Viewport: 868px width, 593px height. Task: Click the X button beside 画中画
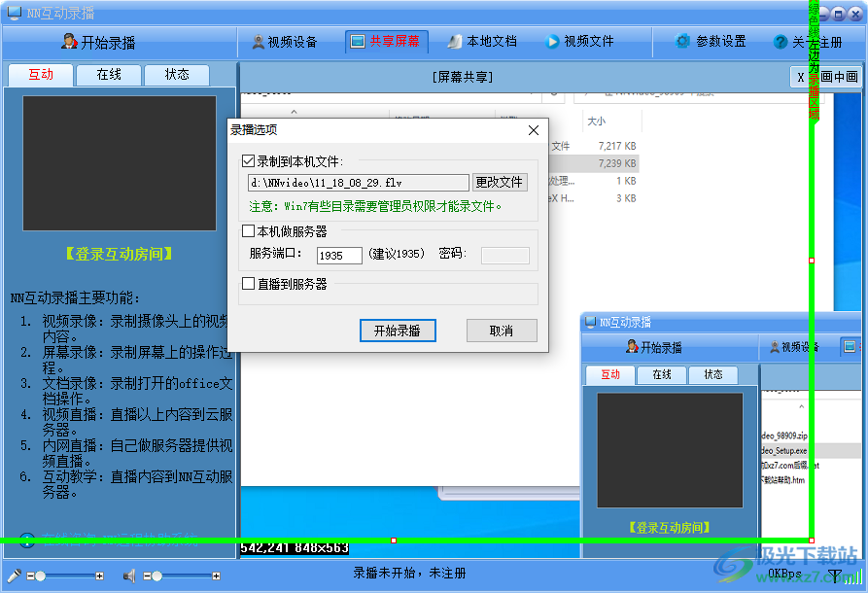coord(801,77)
